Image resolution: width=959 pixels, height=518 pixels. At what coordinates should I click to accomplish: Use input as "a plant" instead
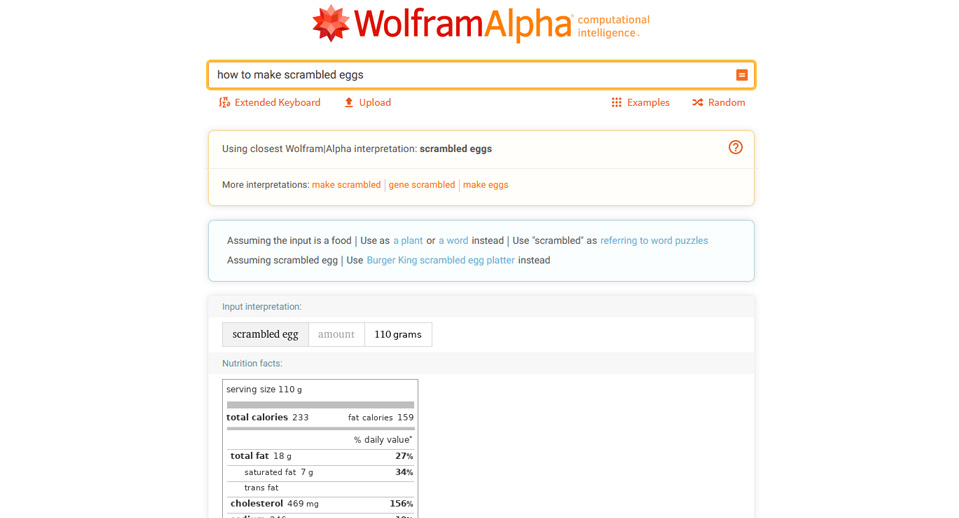pos(408,240)
